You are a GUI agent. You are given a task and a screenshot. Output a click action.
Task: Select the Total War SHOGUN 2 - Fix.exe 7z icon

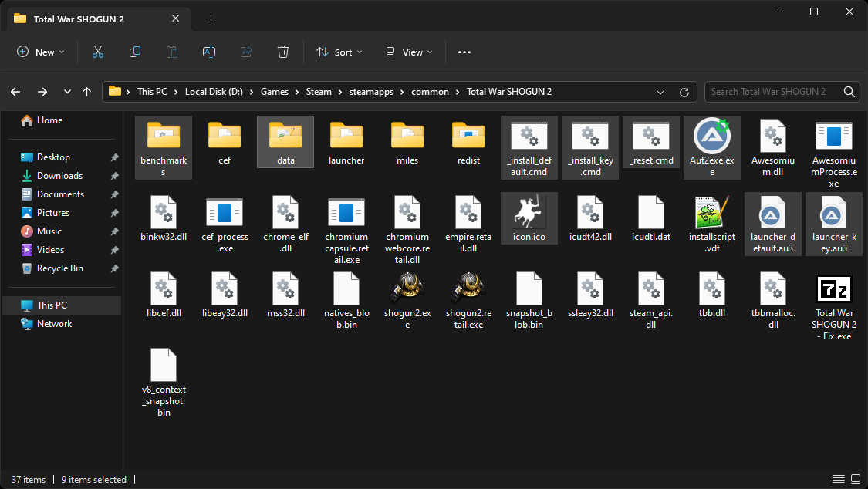(834, 288)
